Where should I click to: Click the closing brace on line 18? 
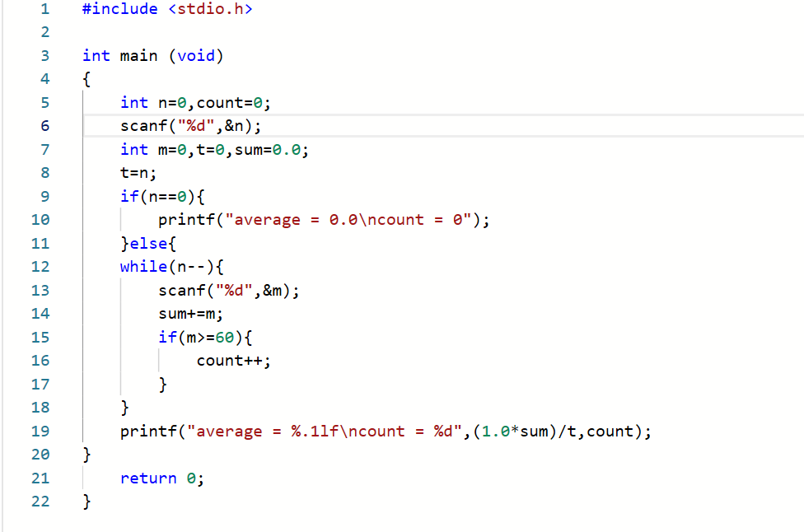click(124, 408)
